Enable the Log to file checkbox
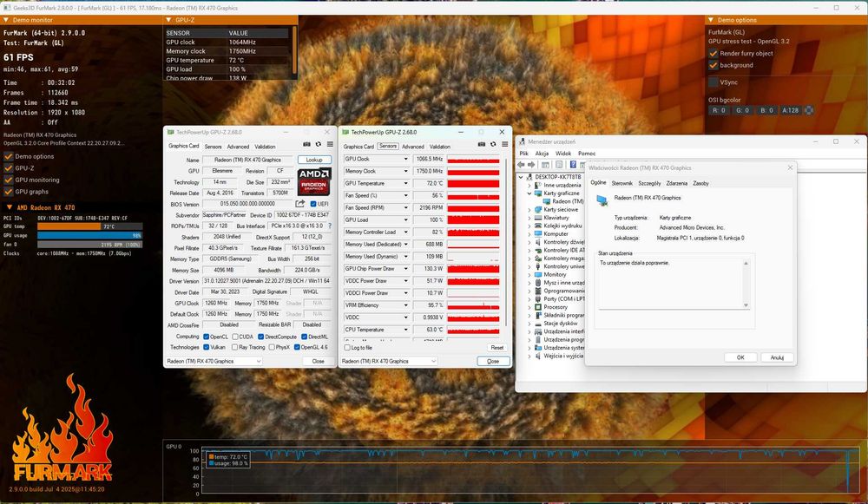The image size is (868, 504). click(347, 348)
